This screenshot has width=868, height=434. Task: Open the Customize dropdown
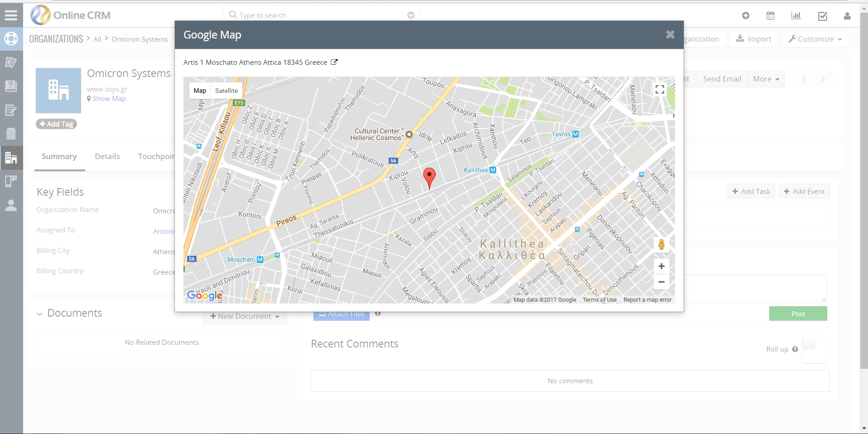(815, 39)
